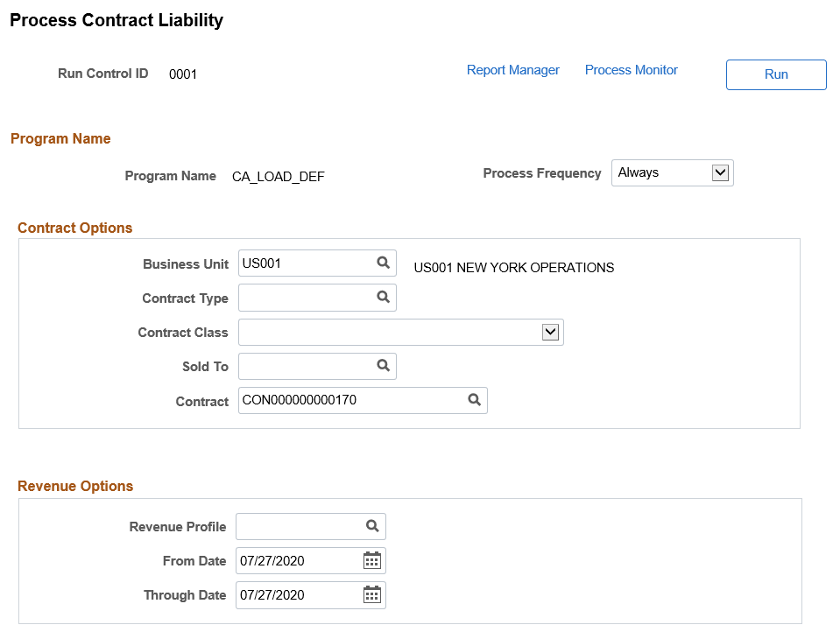
Task: Open the Business Unit lookup magnifier
Action: [x=383, y=263]
